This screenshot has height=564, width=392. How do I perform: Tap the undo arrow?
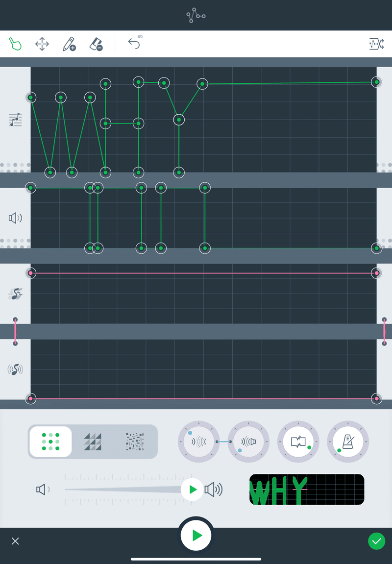pyautogui.click(x=134, y=43)
